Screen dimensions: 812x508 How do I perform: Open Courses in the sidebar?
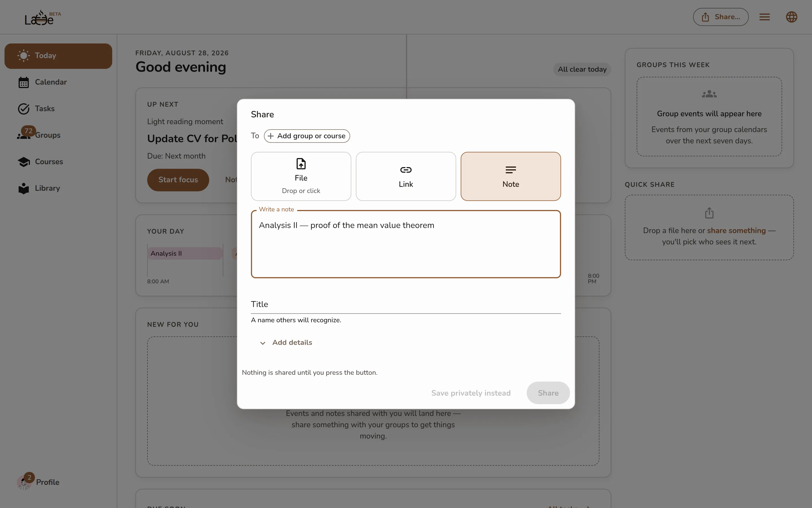[58, 162]
